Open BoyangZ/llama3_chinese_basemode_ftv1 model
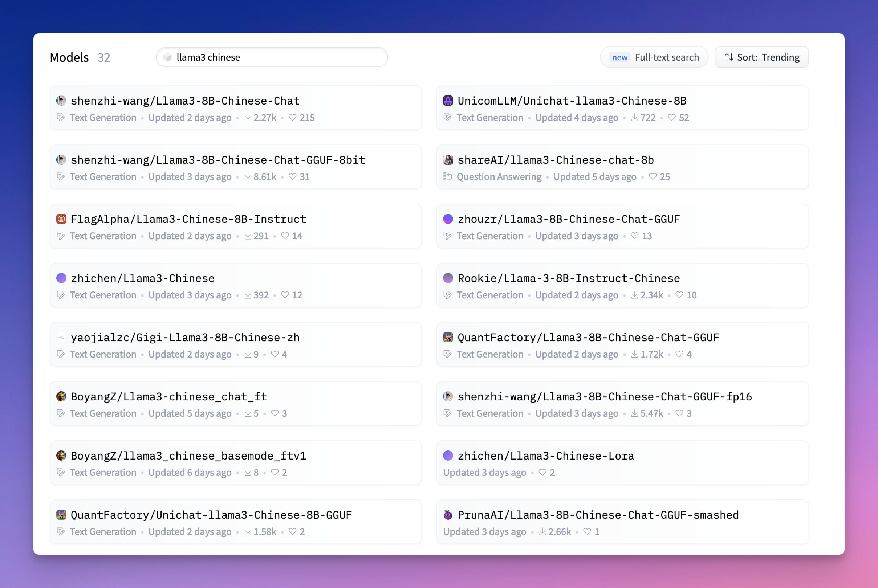 click(188, 456)
